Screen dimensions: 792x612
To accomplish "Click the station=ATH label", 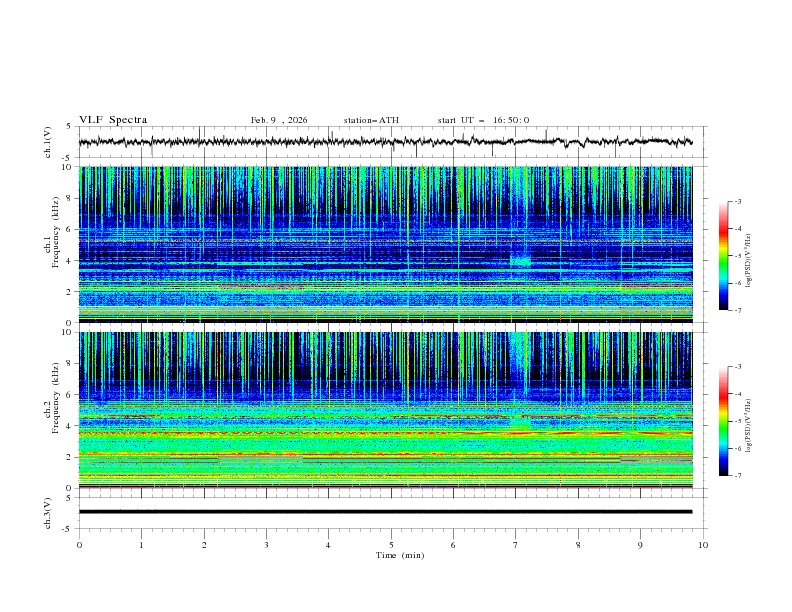I will 371,120.
